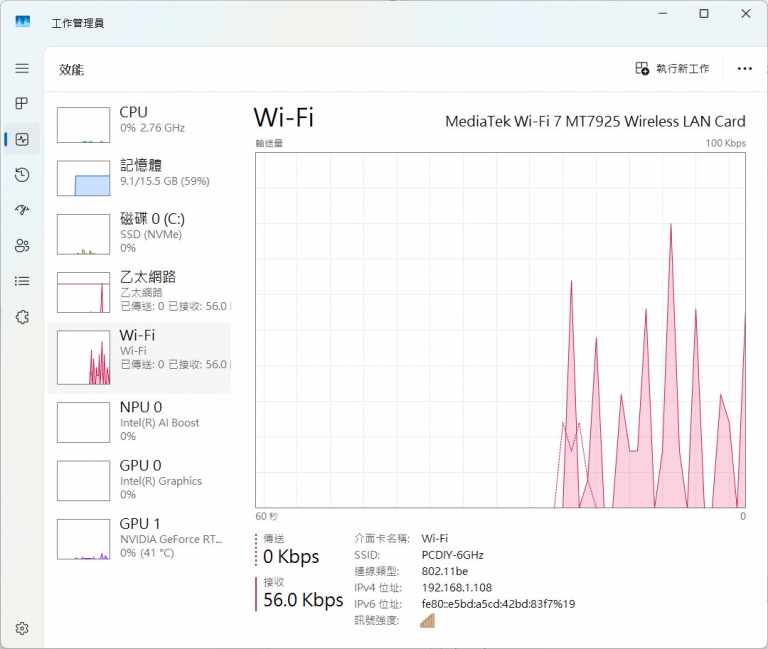Open the Processes page icon
Image resolution: width=768 pixels, height=649 pixels.
coord(22,104)
